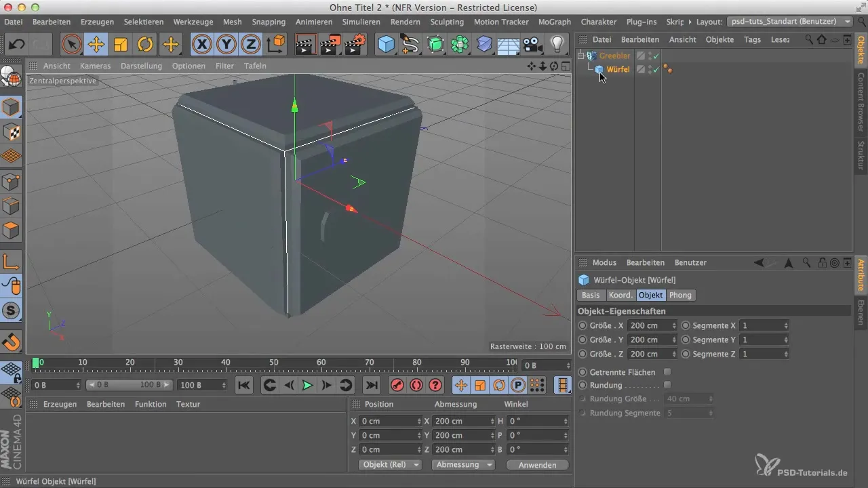Open the Abmessung dropdown
The width and height of the screenshot is (868, 488).
pos(463,465)
